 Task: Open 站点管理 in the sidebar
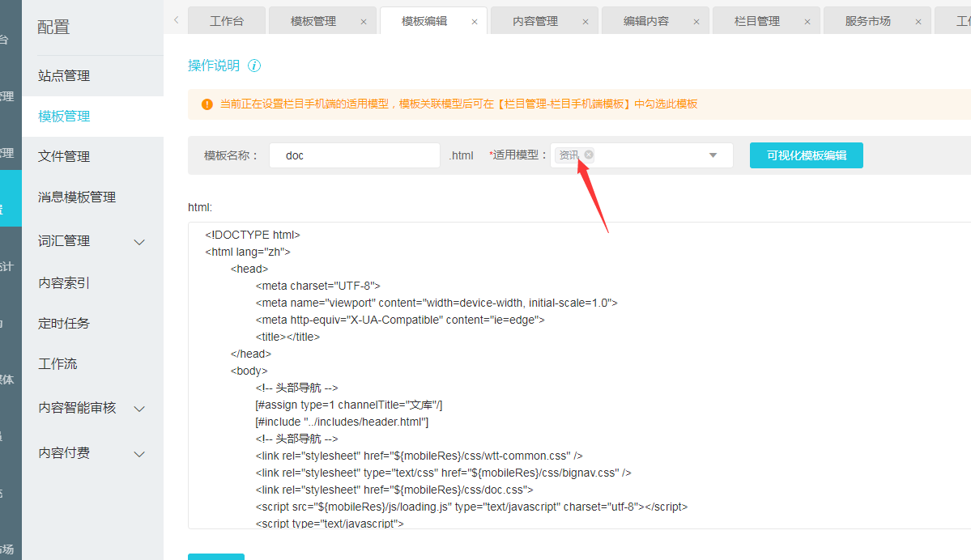coord(93,76)
